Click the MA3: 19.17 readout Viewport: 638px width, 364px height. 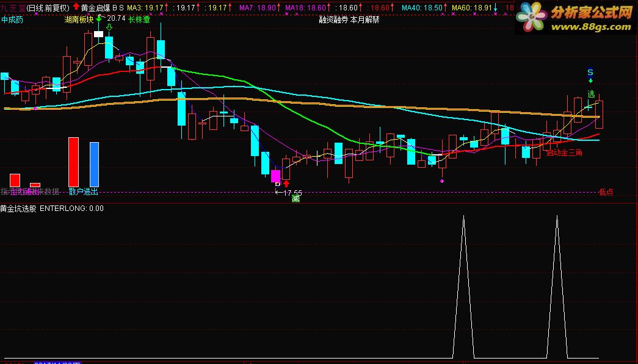tap(145, 7)
